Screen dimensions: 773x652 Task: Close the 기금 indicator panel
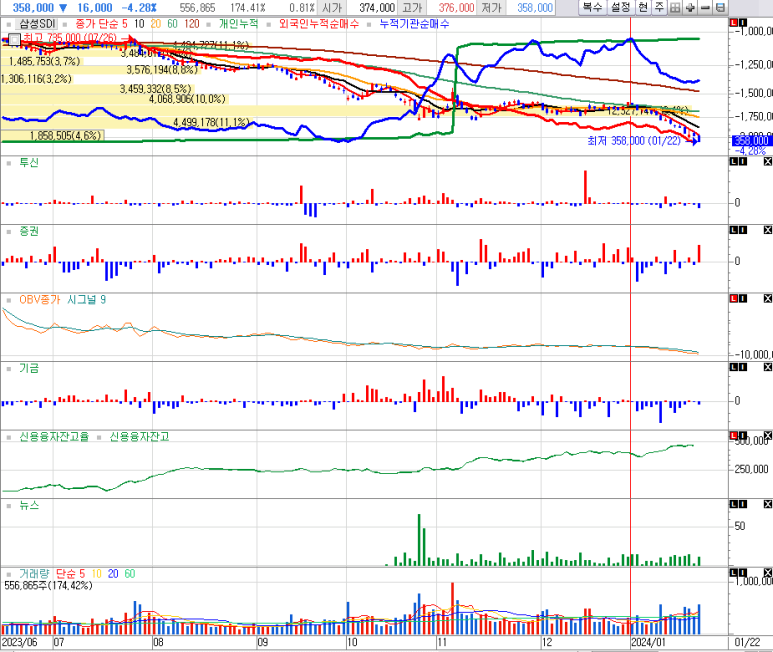coord(768,367)
